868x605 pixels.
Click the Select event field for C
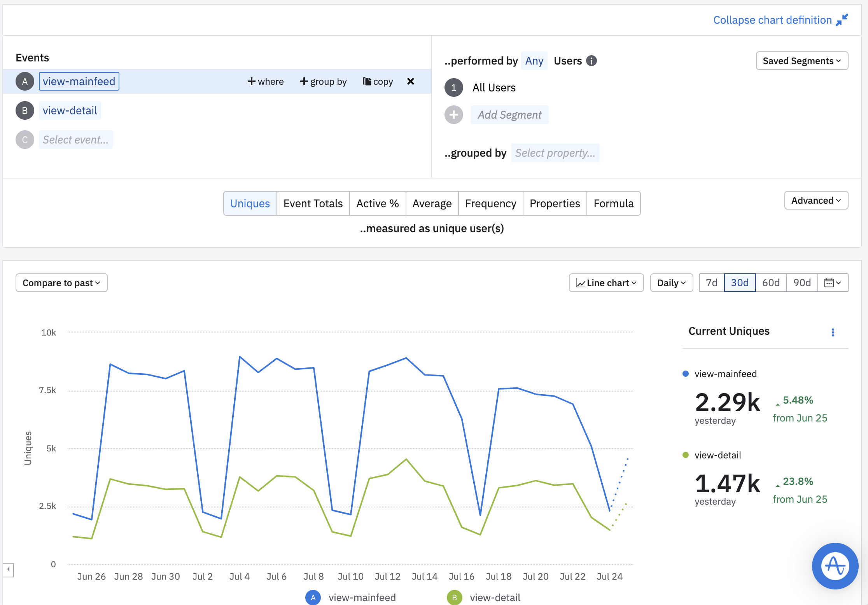click(x=75, y=140)
